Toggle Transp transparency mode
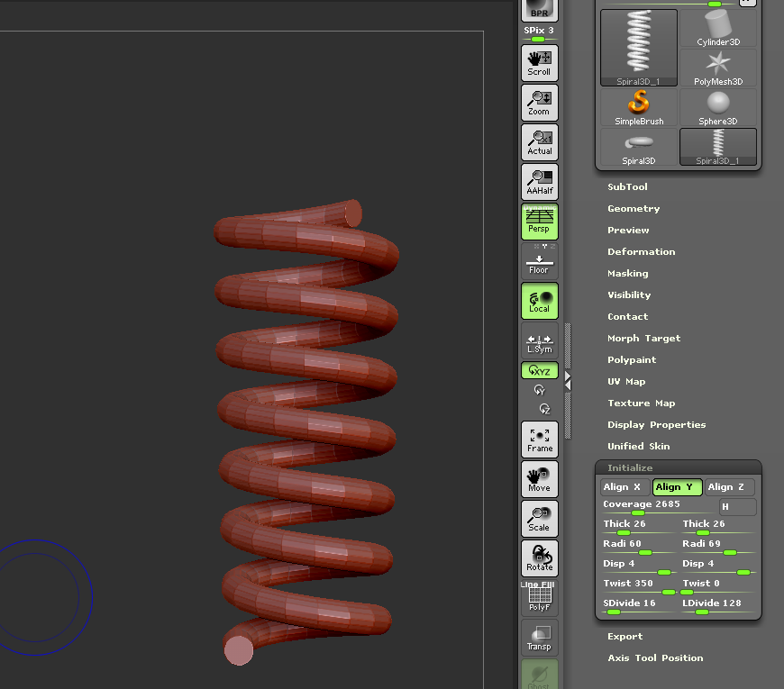 click(540, 638)
